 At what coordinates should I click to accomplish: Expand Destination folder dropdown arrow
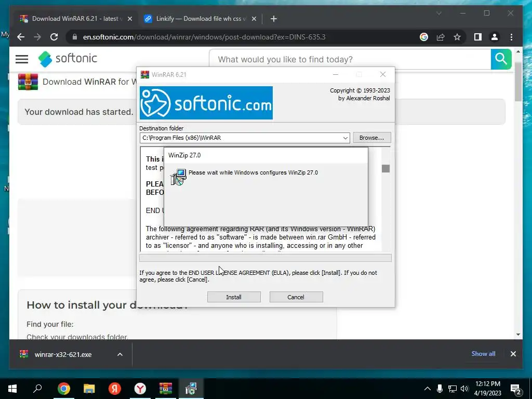pyautogui.click(x=345, y=138)
